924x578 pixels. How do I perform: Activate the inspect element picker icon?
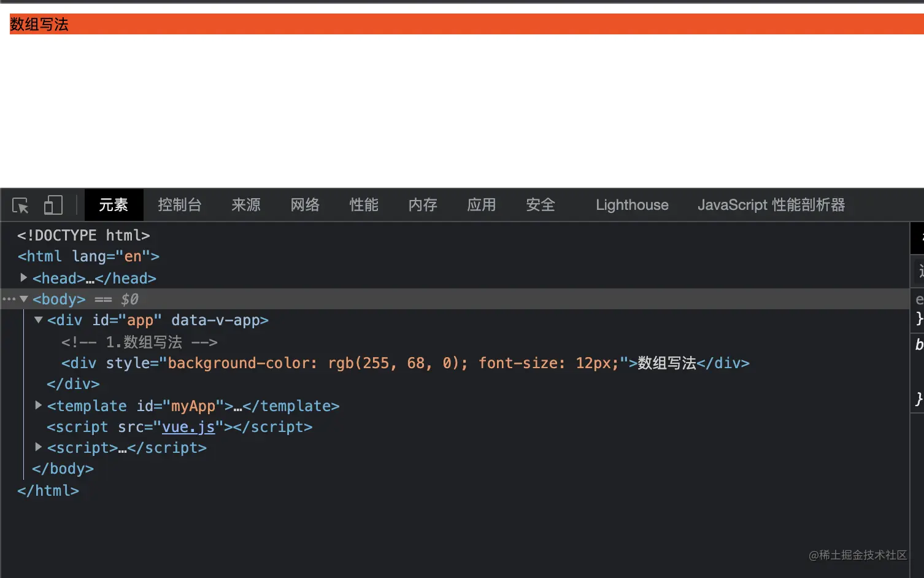20,205
